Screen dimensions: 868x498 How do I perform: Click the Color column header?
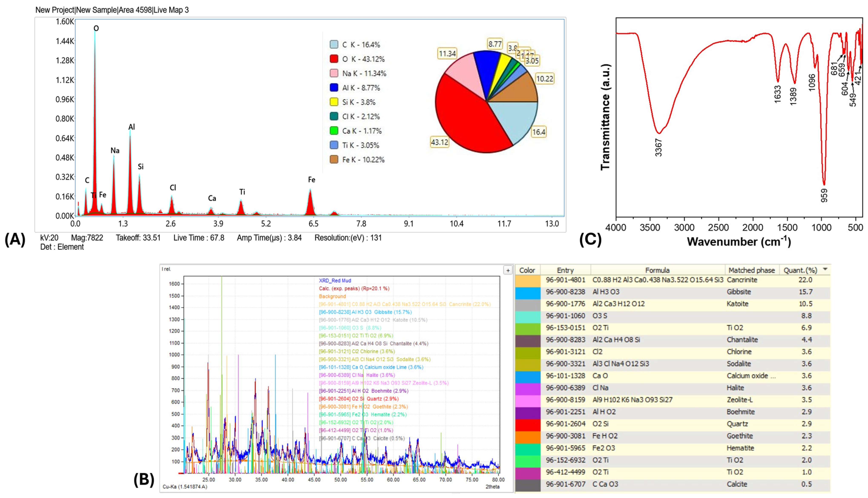coord(527,270)
